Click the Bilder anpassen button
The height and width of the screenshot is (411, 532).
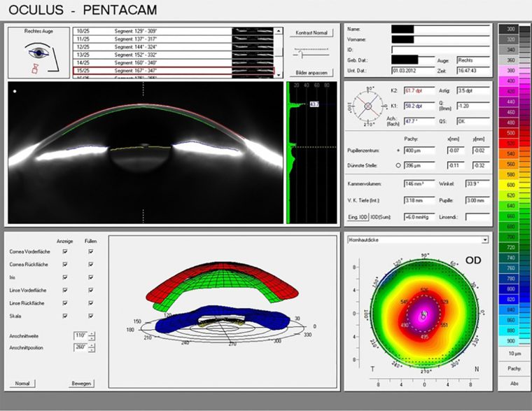click(311, 73)
